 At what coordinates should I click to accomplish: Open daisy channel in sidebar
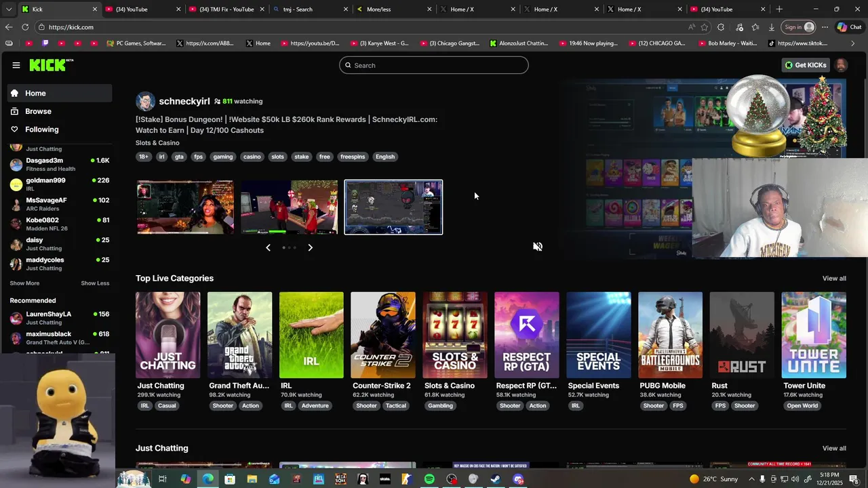60,243
